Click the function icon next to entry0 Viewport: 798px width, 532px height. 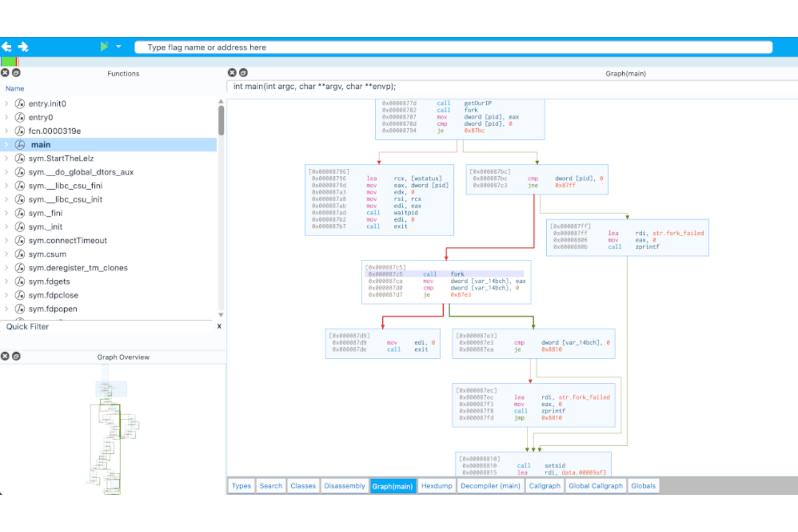coord(20,118)
